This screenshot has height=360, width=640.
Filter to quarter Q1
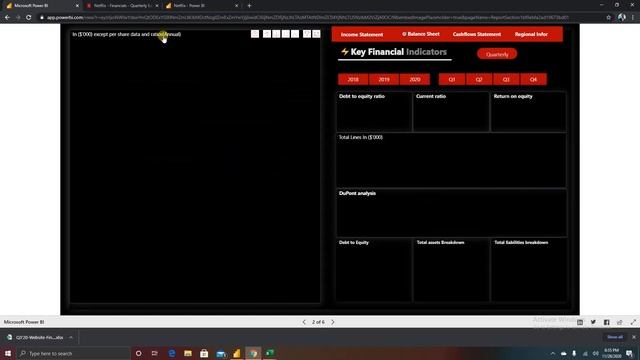[452, 80]
